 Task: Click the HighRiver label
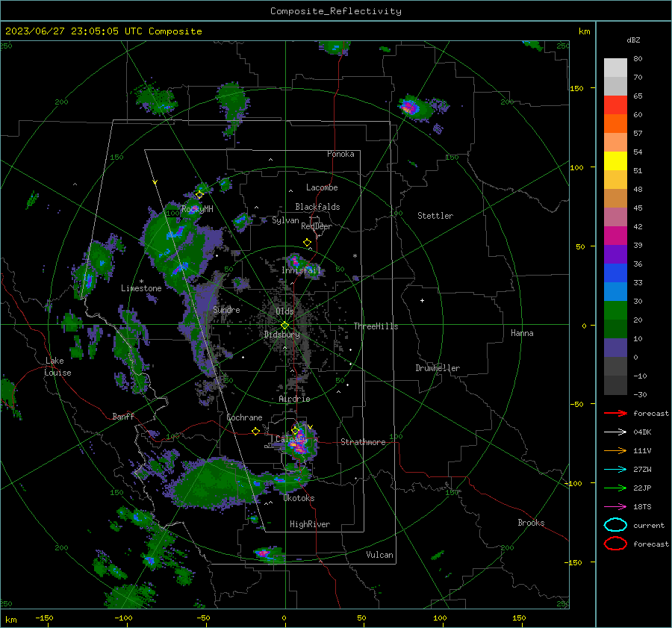coord(310,524)
